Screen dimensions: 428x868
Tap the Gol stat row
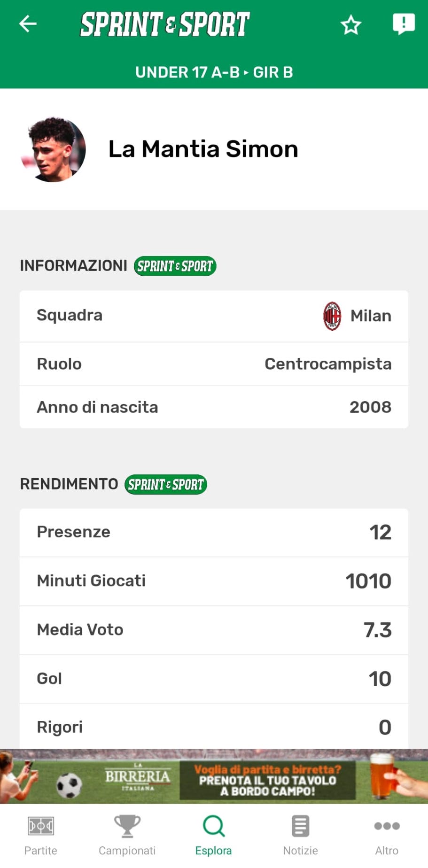(214, 679)
